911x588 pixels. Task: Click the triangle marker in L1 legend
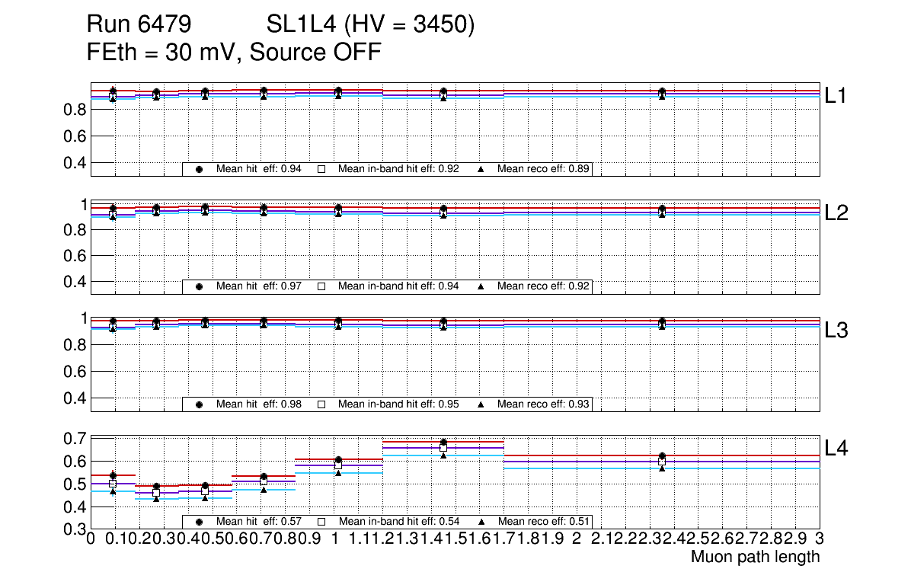click(481, 169)
